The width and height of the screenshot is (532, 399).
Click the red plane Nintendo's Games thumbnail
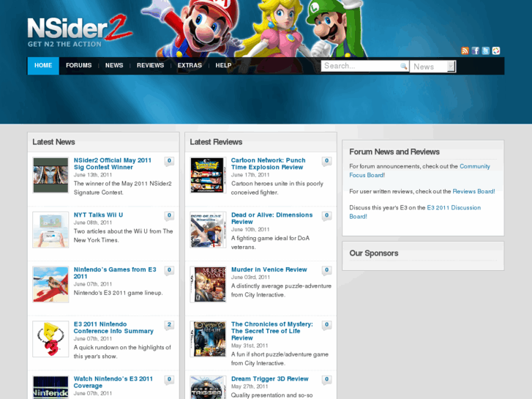point(50,285)
